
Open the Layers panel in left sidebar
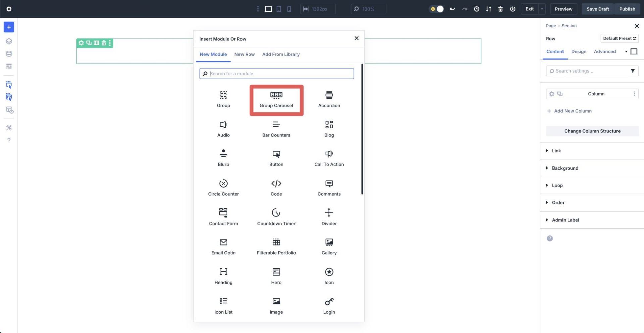[x=9, y=41]
